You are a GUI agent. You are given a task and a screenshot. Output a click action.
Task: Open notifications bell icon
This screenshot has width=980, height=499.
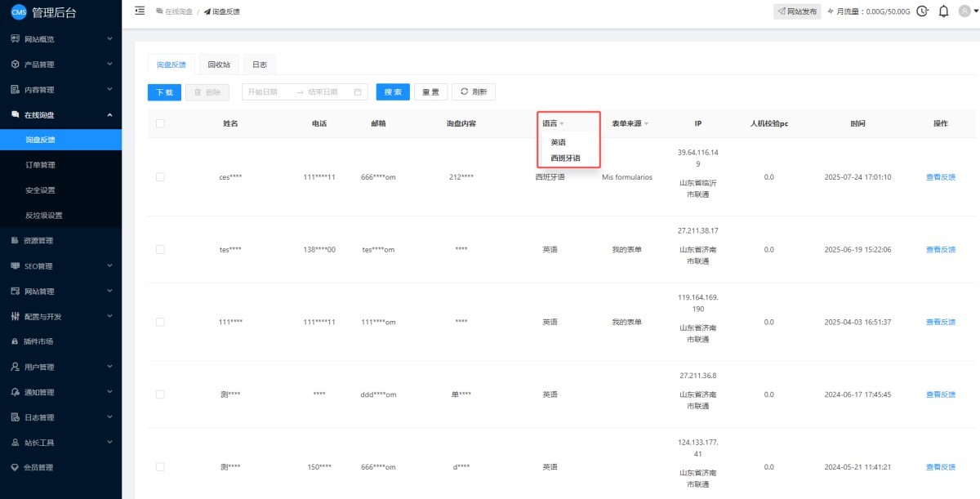tap(943, 11)
